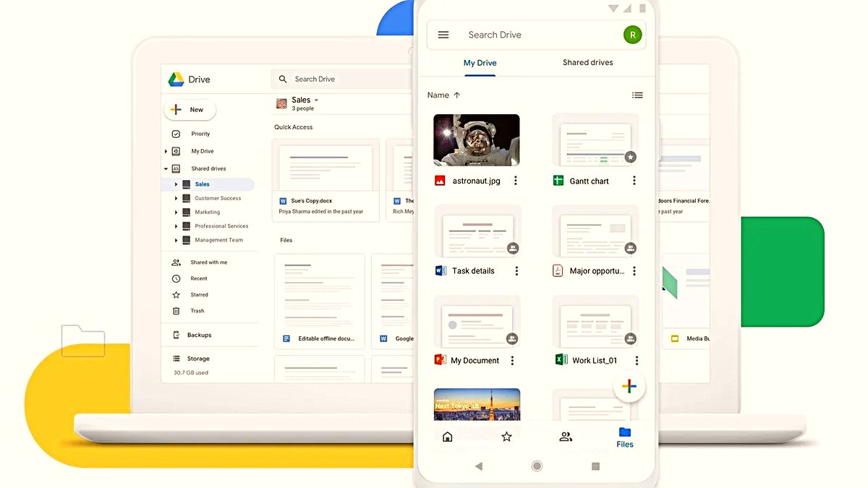Open Editable offline docu... file on laptop
Viewport: 868px width, 488px height.
click(x=319, y=301)
